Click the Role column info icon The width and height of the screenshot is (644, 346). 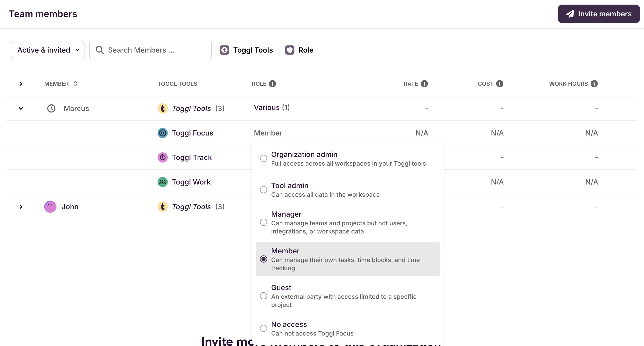[x=272, y=84]
